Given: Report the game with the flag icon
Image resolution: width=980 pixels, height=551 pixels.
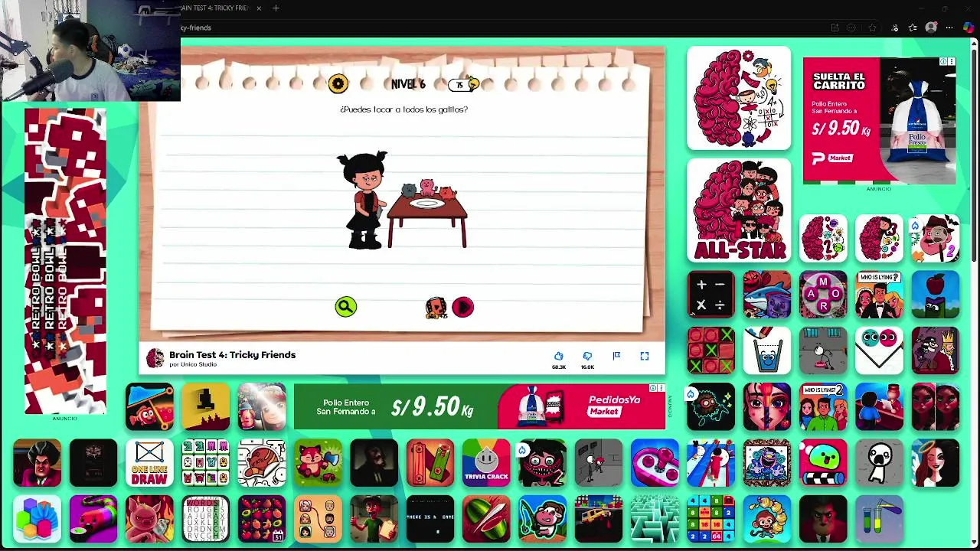Looking at the screenshot, I should pyautogui.click(x=616, y=356).
